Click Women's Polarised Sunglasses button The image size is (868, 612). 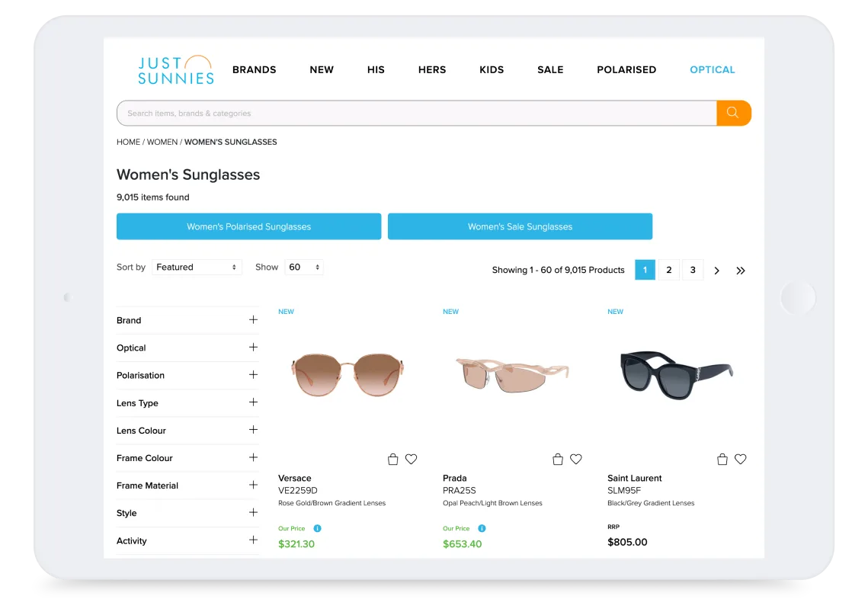pyautogui.click(x=248, y=226)
